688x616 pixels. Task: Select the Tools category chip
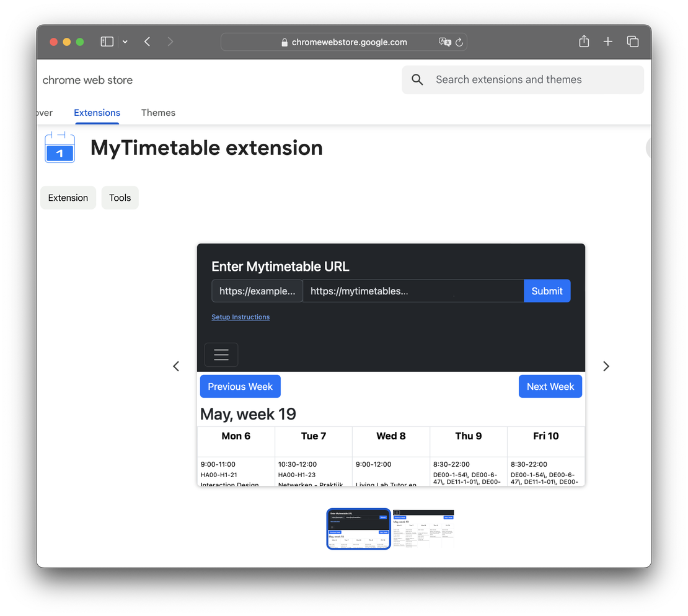[x=120, y=197]
